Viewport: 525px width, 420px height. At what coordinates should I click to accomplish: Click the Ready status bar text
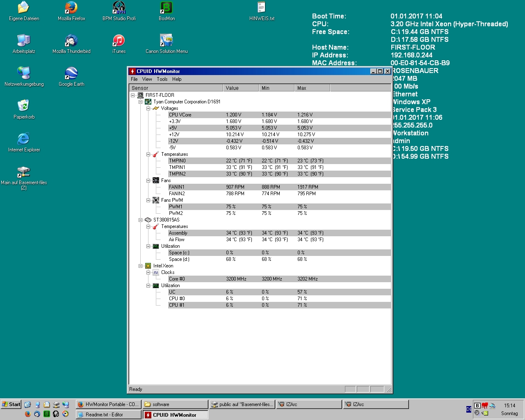pos(136,389)
